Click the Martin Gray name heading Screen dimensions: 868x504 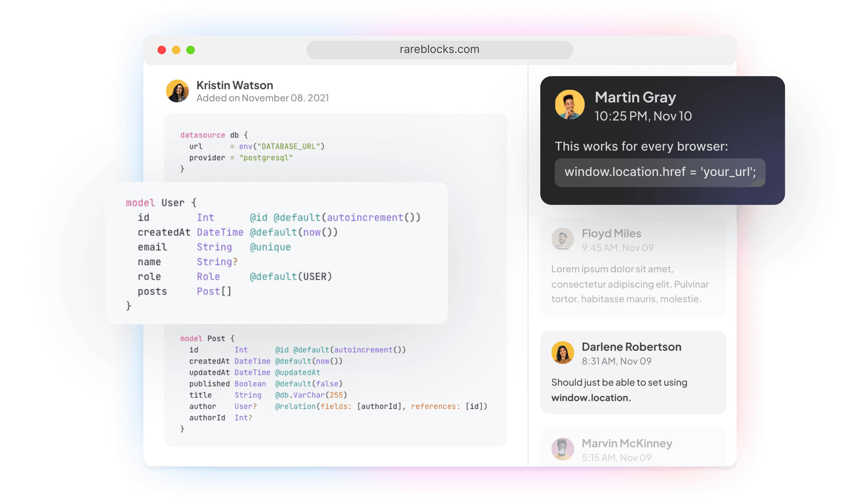point(635,97)
